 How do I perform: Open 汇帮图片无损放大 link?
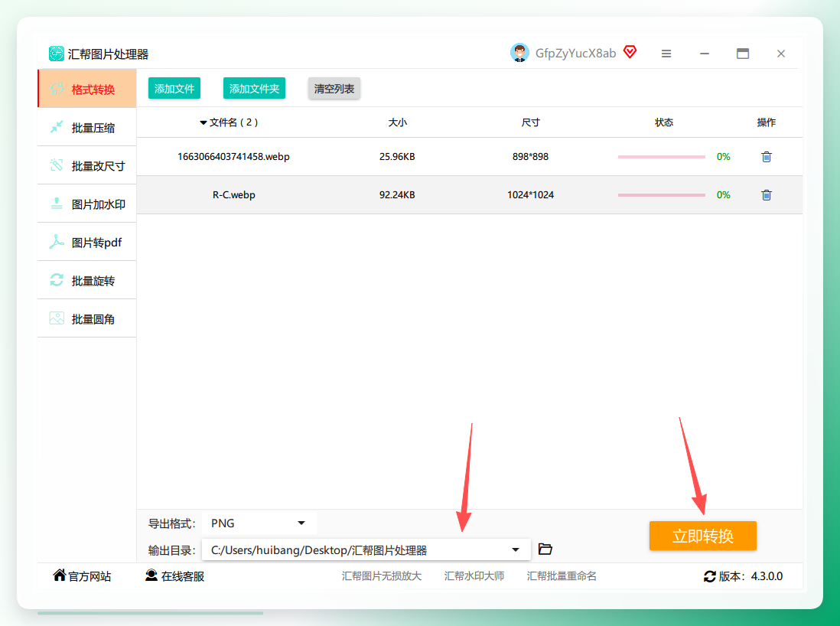382,576
